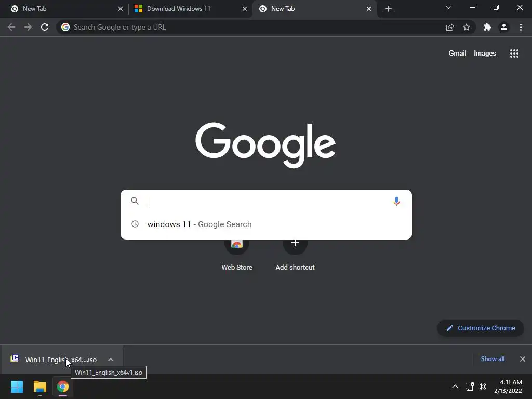Open Gmail link
Viewport: 532px width, 399px height.
click(457, 54)
